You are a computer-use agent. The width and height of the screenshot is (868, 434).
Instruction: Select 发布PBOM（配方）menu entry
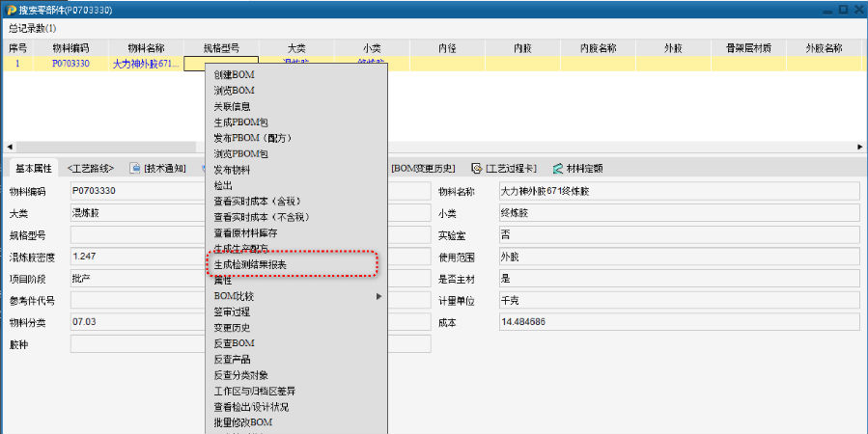(253, 138)
